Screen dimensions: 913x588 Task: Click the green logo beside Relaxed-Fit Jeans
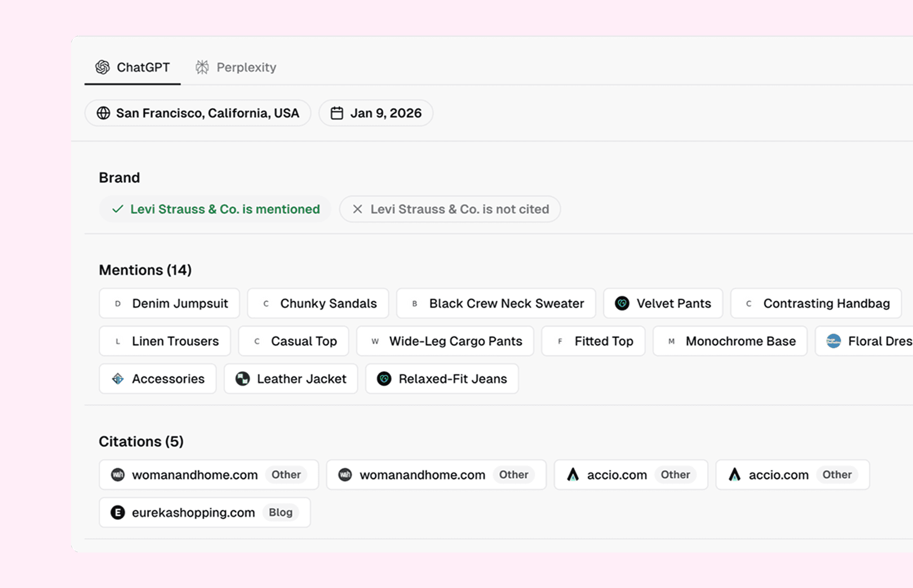(384, 379)
